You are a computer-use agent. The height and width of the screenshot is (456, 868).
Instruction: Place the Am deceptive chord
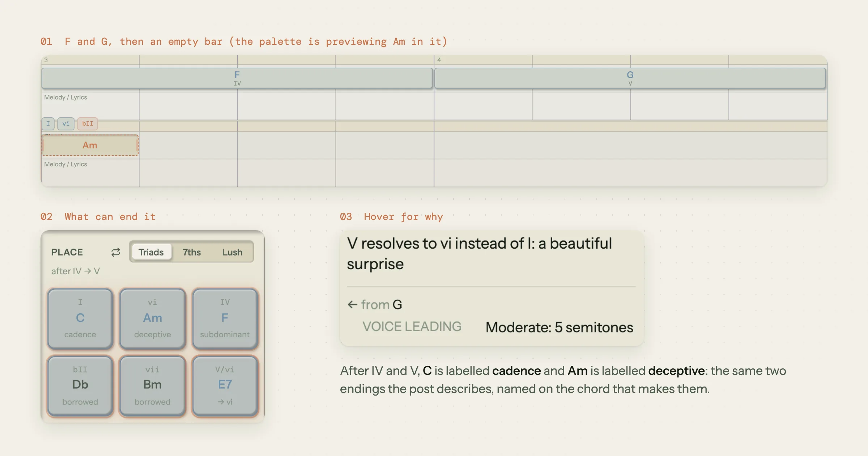tap(153, 318)
